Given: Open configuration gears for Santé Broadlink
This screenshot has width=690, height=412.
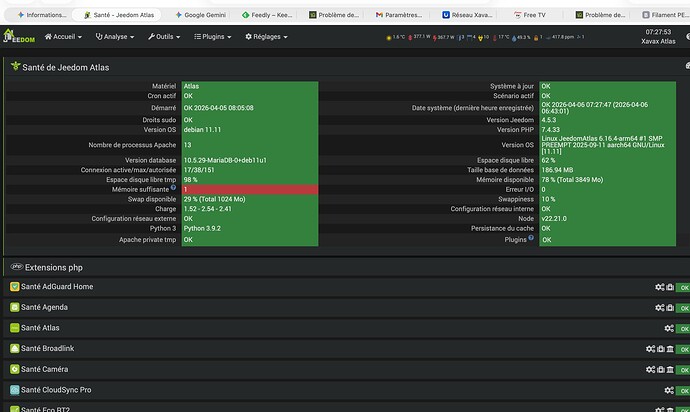Looking at the screenshot, I should point(650,349).
